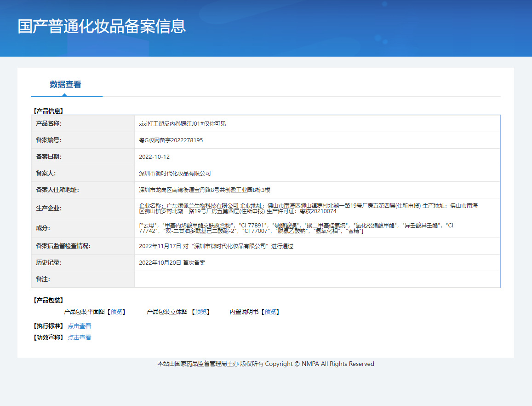Click the filing number 粤G妆网备字2022278195
The image size is (532, 406).
click(171, 140)
